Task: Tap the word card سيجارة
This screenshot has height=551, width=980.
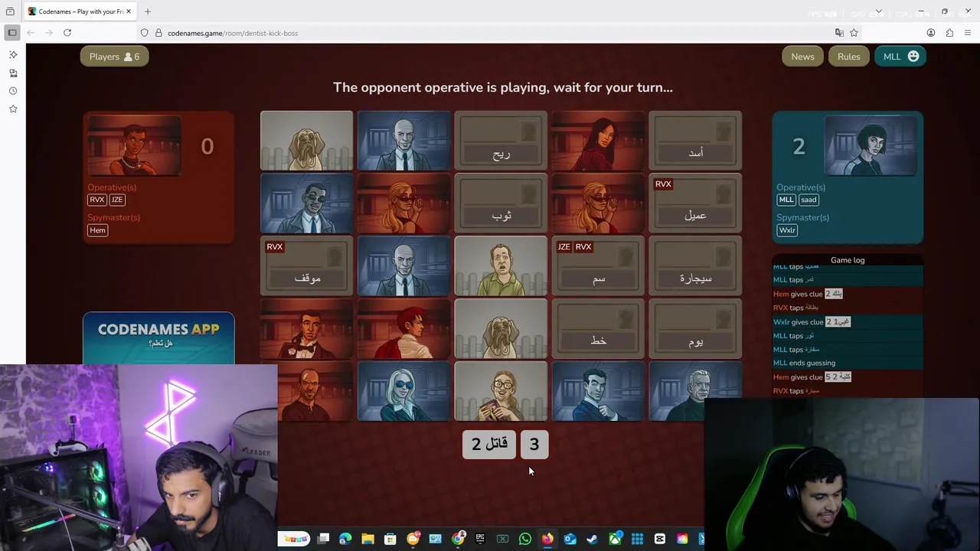Action: click(x=695, y=266)
